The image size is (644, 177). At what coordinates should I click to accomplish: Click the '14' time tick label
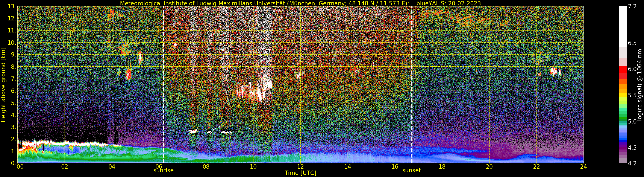coord(347,166)
